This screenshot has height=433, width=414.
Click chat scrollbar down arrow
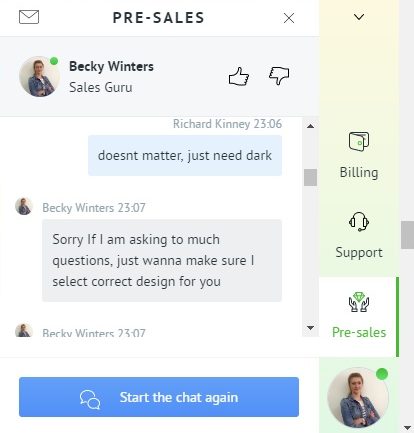(x=310, y=328)
